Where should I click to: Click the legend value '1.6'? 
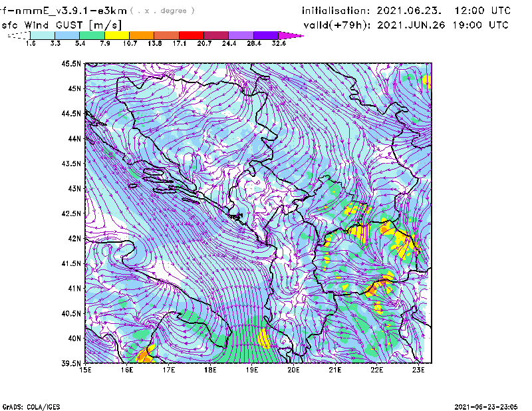(x=31, y=43)
